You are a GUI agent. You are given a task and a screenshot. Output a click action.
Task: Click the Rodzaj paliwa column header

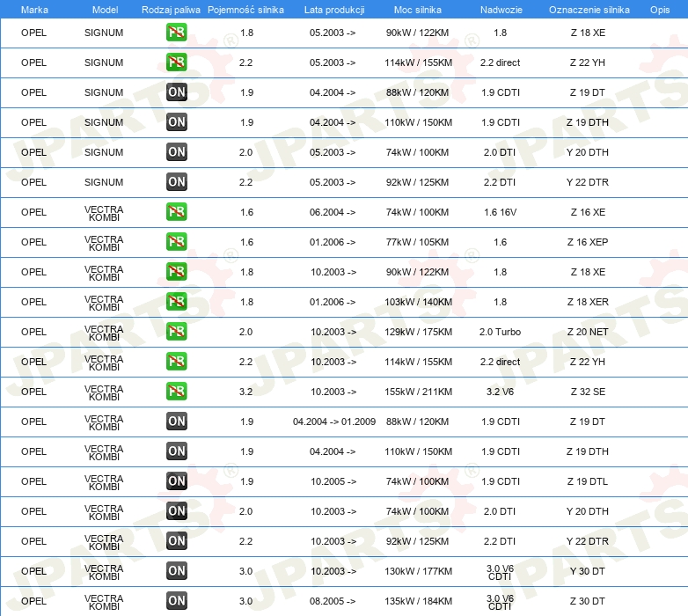pyautogui.click(x=171, y=10)
